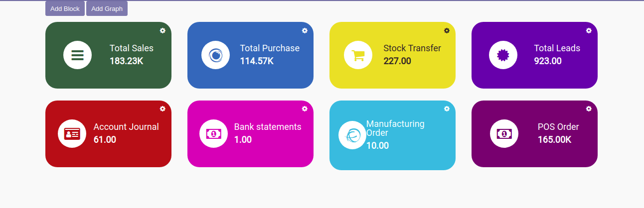Click the Add Graph button
644x208 pixels.
tap(107, 8)
